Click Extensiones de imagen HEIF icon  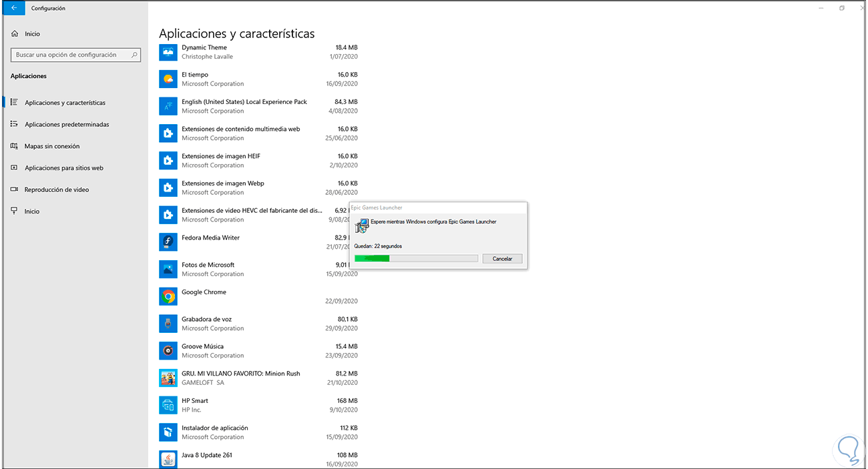click(168, 161)
